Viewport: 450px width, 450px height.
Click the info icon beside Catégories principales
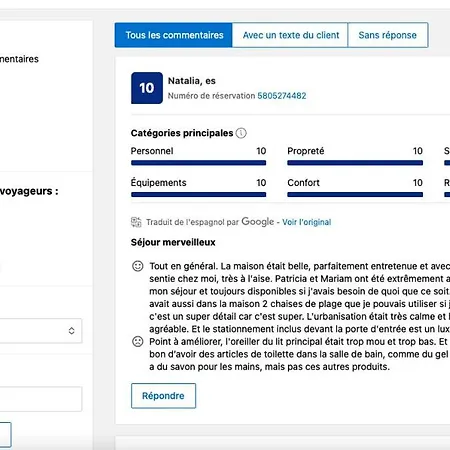(x=241, y=133)
